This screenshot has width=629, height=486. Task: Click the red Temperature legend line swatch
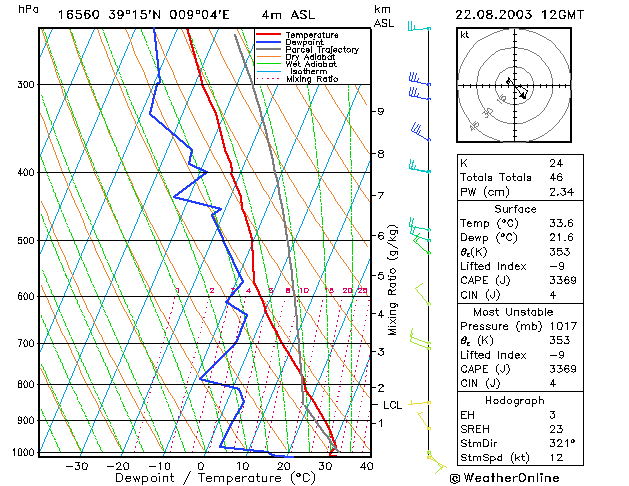tap(268, 34)
